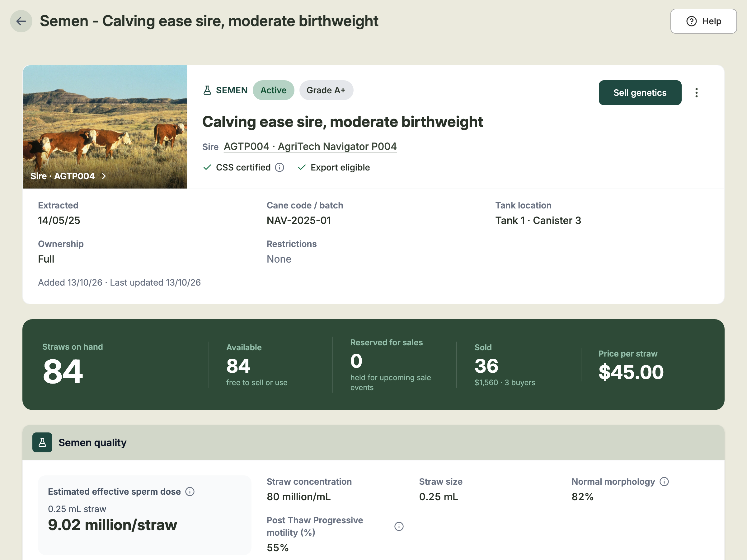
Task: Click the Reserved for sales value 0
Action: pos(356,361)
